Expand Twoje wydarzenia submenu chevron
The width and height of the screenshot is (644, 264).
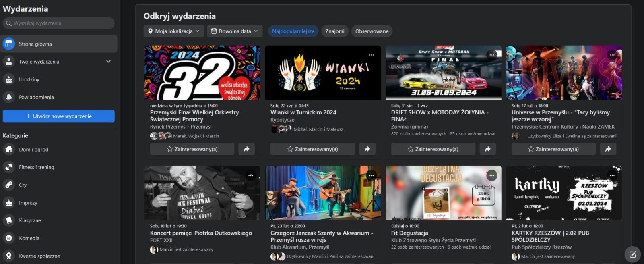click(108, 62)
